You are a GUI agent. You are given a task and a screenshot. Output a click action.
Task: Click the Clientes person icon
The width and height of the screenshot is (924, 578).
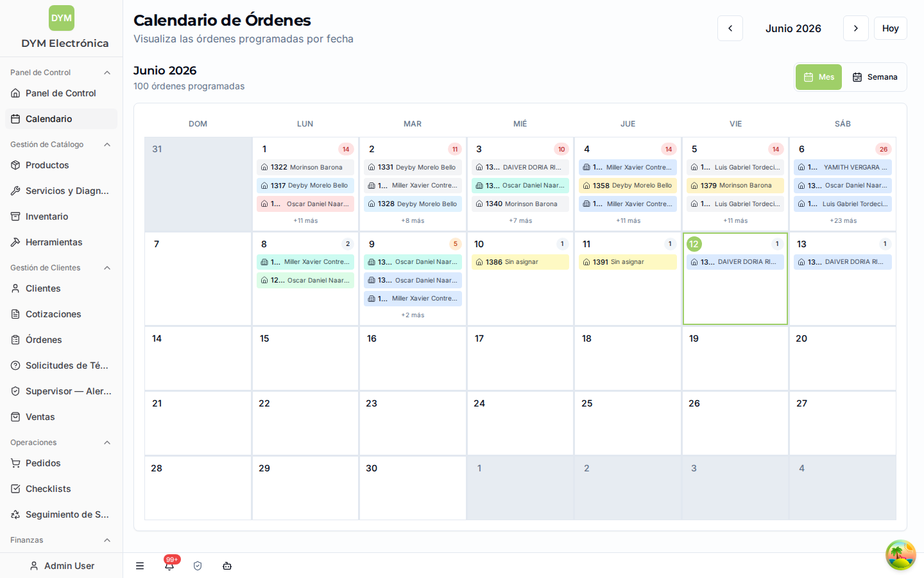click(x=15, y=288)
